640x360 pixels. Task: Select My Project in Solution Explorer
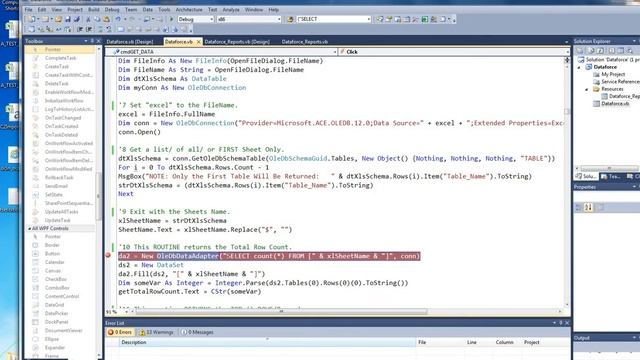point(613,74)
